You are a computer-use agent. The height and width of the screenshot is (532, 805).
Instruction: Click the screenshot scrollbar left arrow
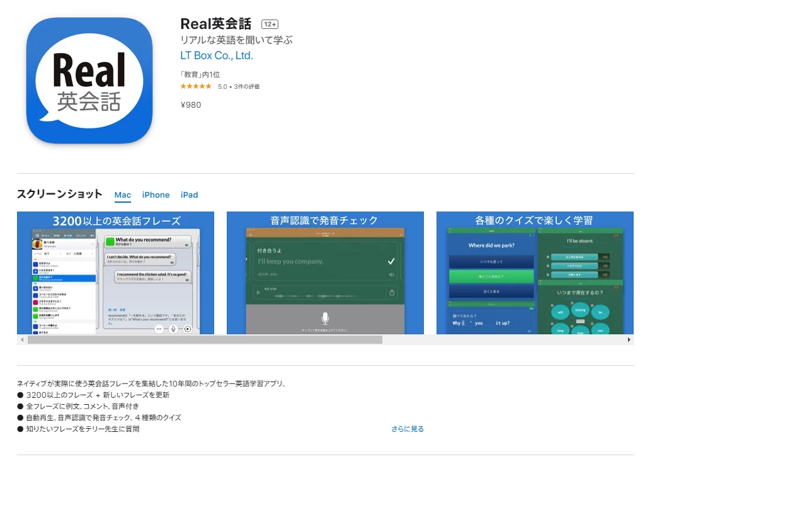click(22, 340)
